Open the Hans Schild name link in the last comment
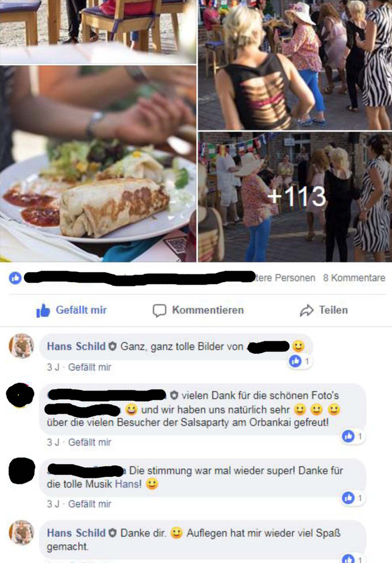Viewport: 392px width, 563px height. (x=76, y=533)
